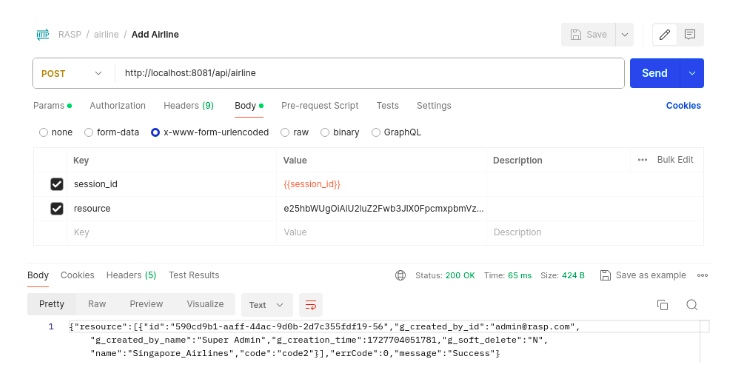Click the empty Value input field

tap(381, 232)
